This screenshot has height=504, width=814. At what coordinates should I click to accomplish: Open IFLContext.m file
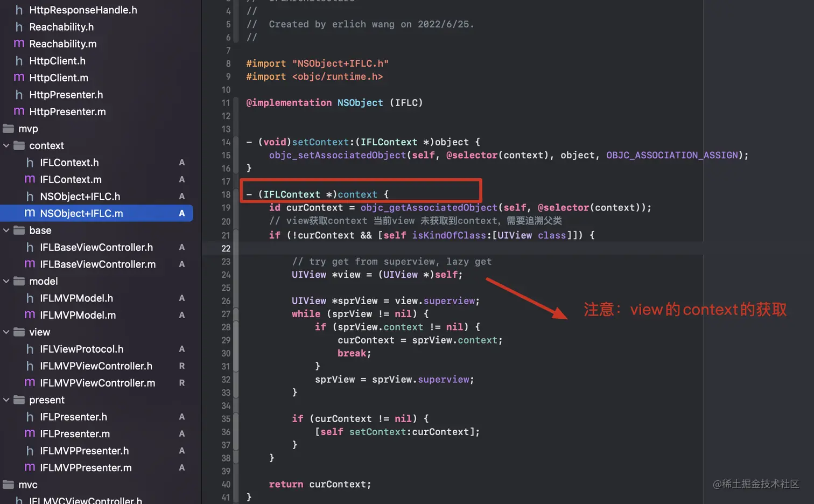[71, 179]
